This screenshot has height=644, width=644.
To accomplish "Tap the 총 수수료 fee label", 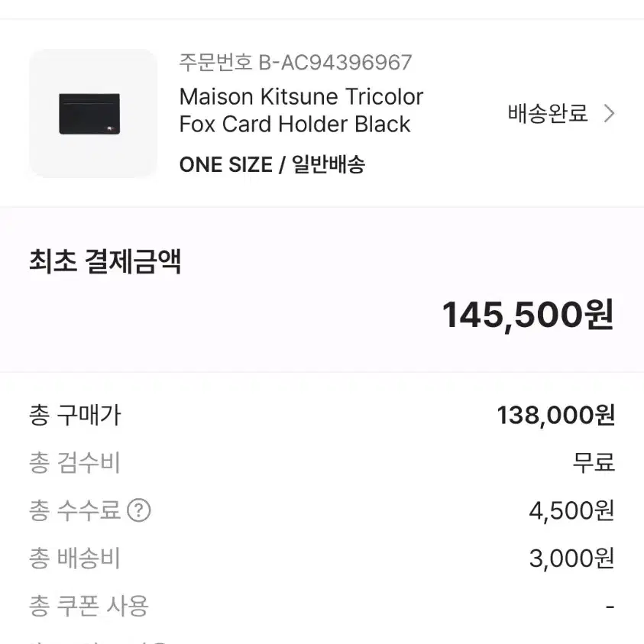I will (x=75, y=510).
